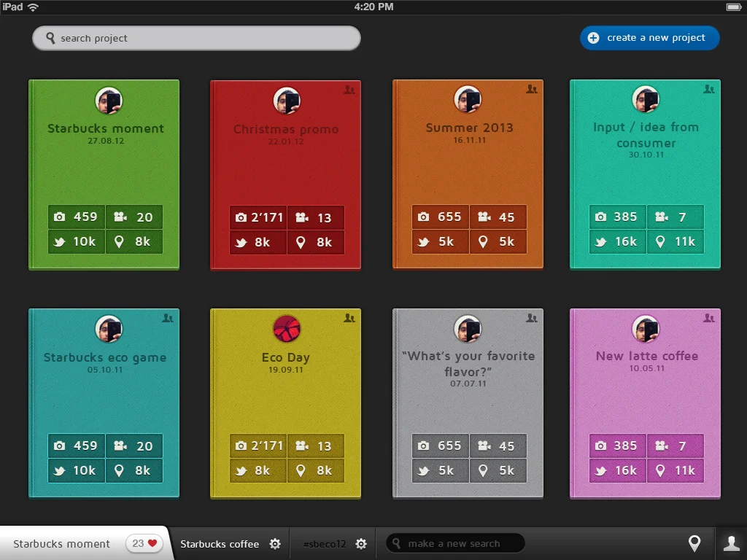Open photo count 655 on Summer 2013 card

440,217
